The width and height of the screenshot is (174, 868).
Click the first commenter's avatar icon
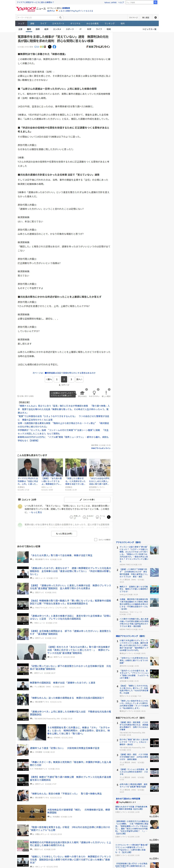coord(20,506)
